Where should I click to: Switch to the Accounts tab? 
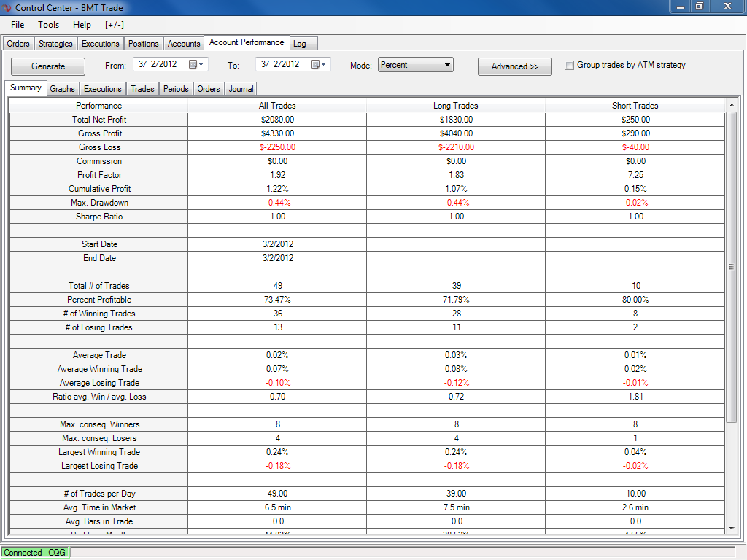(184, 44)
